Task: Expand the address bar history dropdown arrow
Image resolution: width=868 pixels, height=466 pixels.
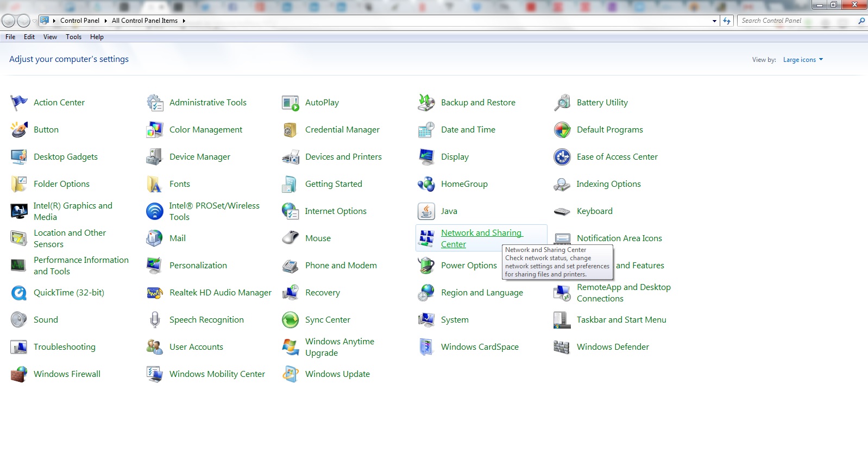Action: pos(714,21)
